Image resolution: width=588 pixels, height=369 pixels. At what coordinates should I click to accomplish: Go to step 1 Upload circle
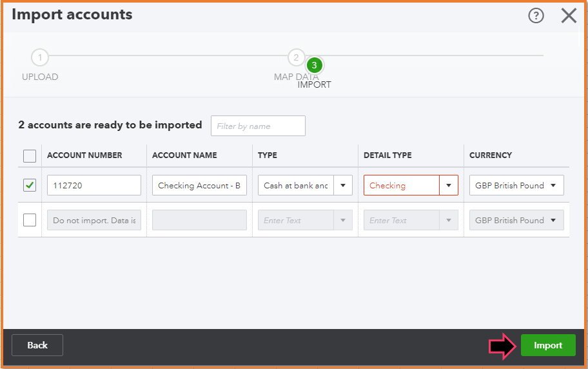tap(40, 57)
